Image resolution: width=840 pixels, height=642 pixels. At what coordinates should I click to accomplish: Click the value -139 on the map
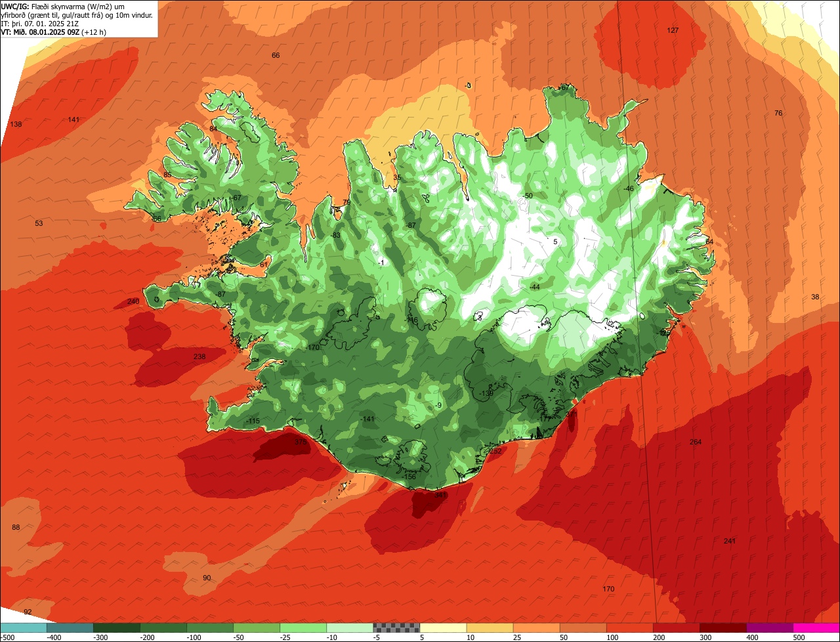(486, 394)
